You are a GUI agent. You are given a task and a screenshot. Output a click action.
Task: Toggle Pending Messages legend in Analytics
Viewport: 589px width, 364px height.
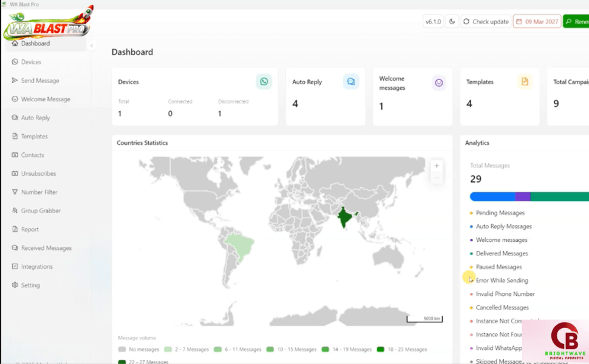(x=500, y=213)
